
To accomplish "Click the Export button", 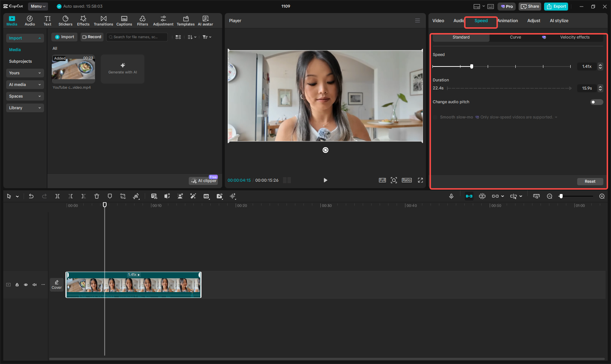I will (556, 6).
